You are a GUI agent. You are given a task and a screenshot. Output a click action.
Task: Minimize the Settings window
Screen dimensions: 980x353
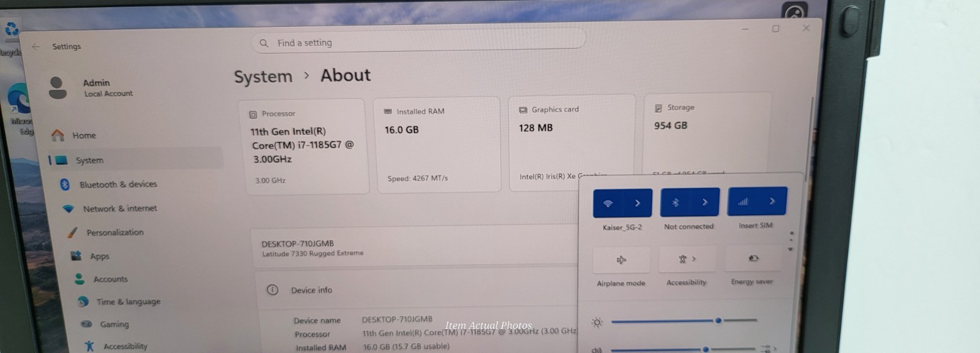pos(745,29)
